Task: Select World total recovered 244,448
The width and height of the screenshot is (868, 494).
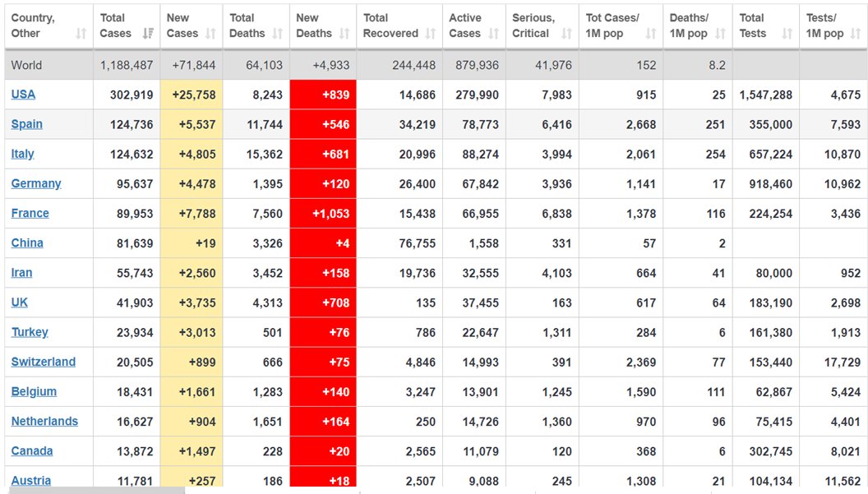Action: click(414, 66)
